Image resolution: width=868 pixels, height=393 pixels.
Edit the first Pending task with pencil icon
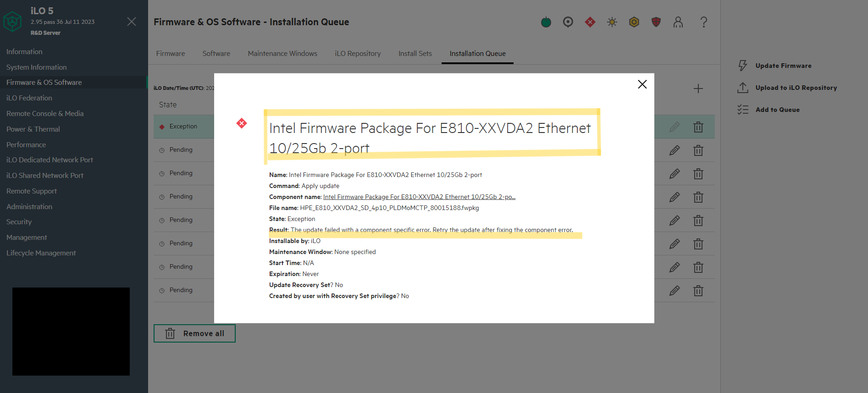point(674,150)
